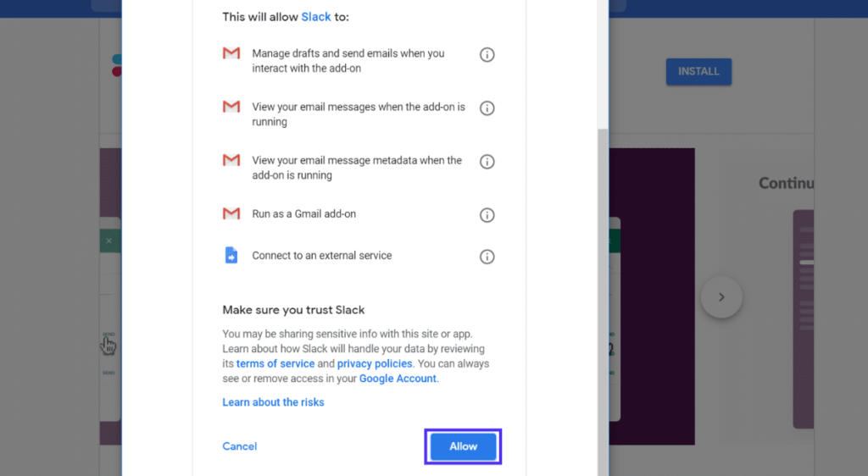Click Gmail icon beside email message metadata
868x476 pixels.
231,160
